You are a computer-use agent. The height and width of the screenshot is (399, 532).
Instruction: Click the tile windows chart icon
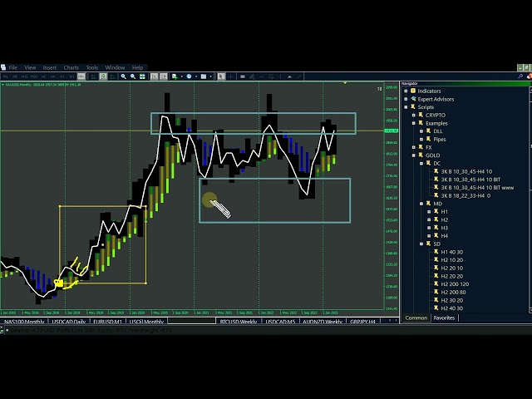(143, 76)
